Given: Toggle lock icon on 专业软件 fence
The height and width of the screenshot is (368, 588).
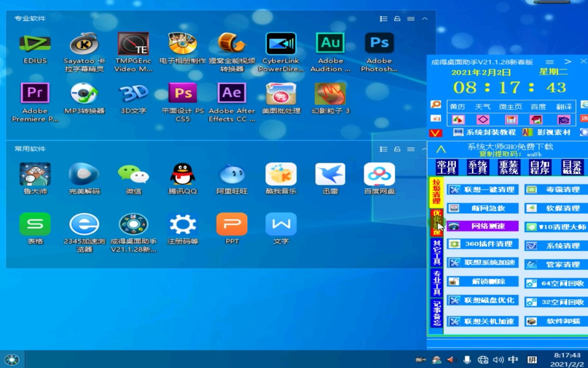Looking at the screenshot, I should (x=397, y=19).
